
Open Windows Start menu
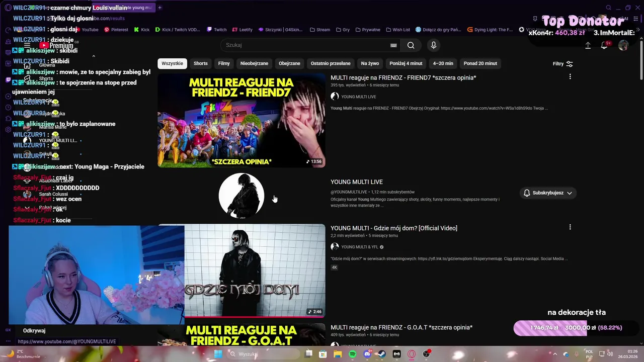[218, 354]
